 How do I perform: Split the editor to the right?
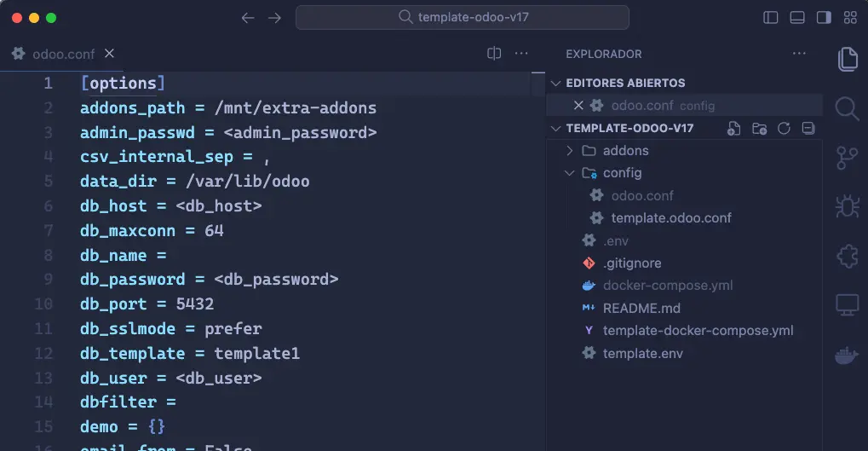(494, 54)
